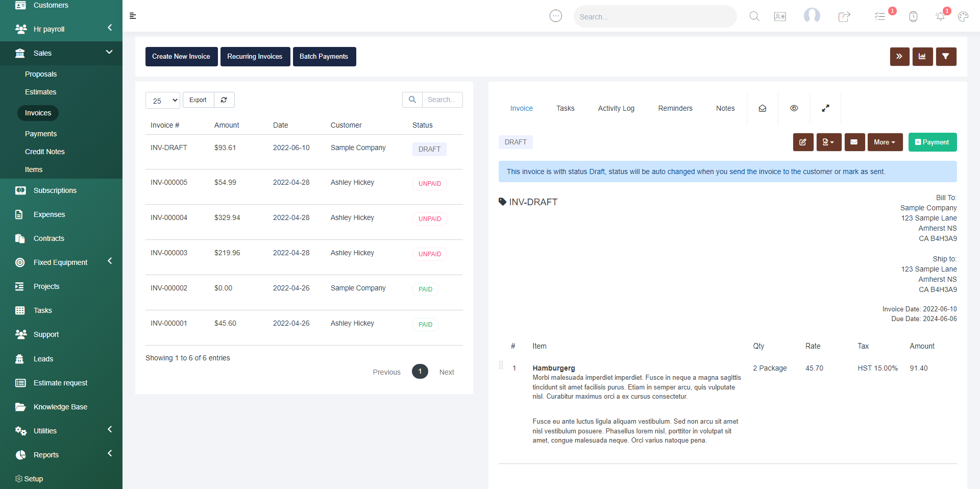Open the notifications bell icon
The width and height of the screenshot is (980, 489).
940,16
